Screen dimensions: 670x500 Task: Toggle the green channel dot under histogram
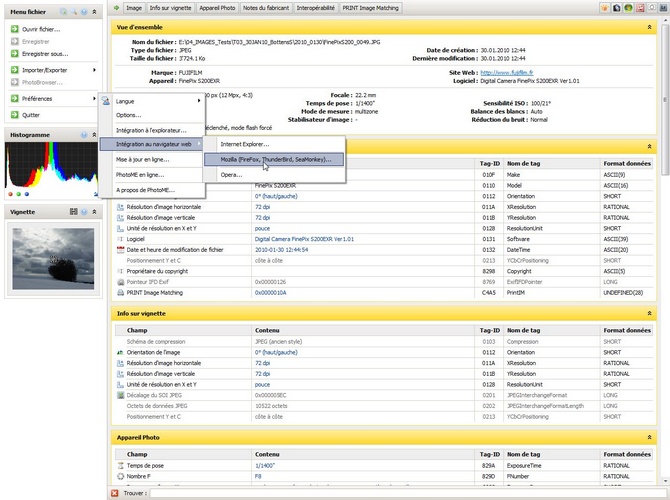[18, 194]
